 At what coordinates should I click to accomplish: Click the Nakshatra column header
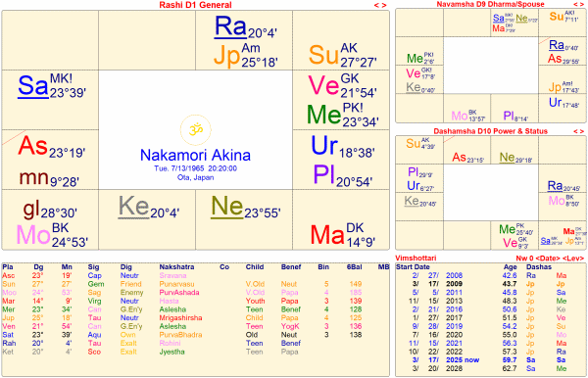(x=176, y=267)
